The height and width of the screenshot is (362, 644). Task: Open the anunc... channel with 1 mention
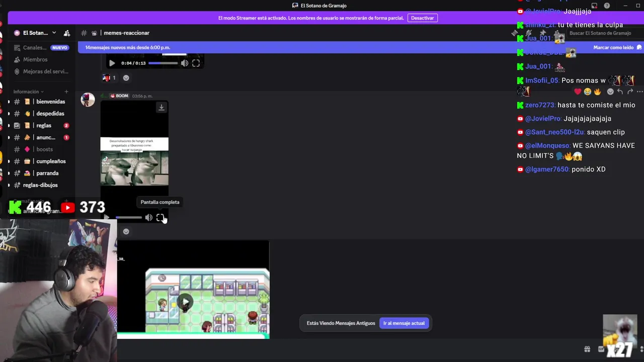point(41,137)
